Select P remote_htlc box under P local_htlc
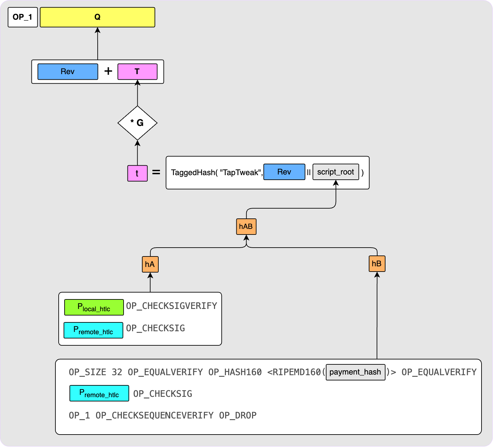Image resolution: width=493 pixels, height=448 pixels. 93,330
